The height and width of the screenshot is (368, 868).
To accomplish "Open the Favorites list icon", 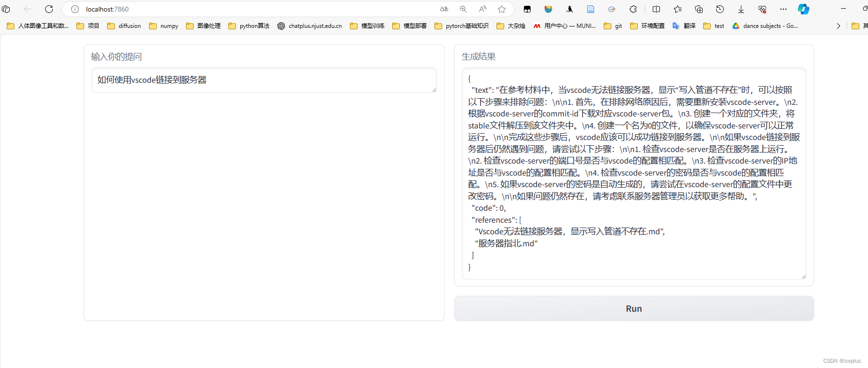I will click(678, 9).
